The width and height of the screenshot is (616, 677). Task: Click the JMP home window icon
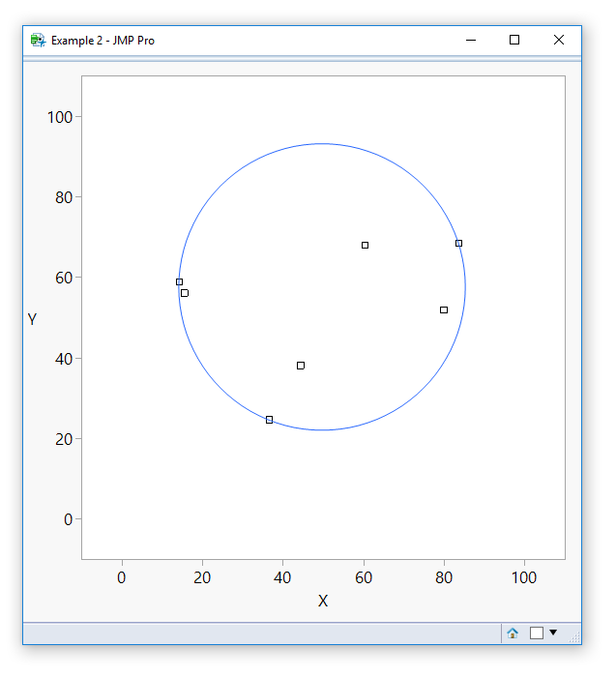[513, 633]
